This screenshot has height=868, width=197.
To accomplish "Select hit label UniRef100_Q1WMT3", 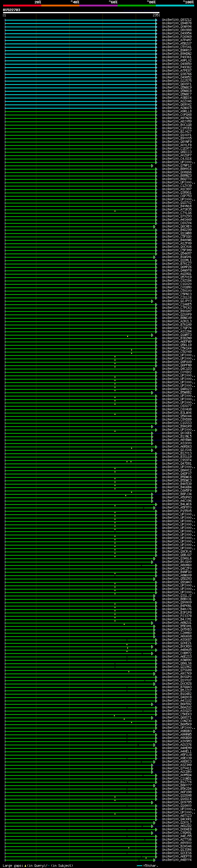I will click(176, 335).
